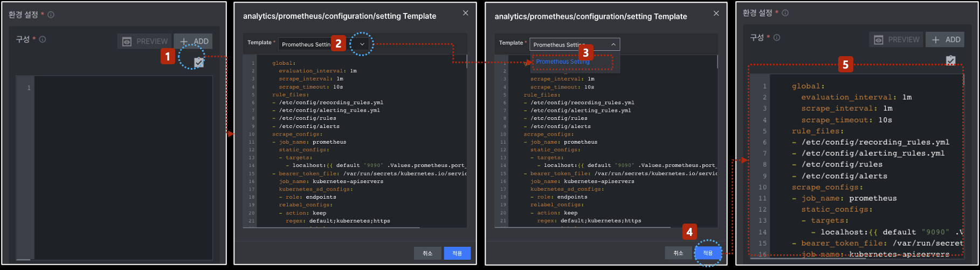This screenshot has height=270, width=980.
Task: Click 'evaluation_interval: 1m' in collapsed-dropdown dialog
Action: [318, 71]
